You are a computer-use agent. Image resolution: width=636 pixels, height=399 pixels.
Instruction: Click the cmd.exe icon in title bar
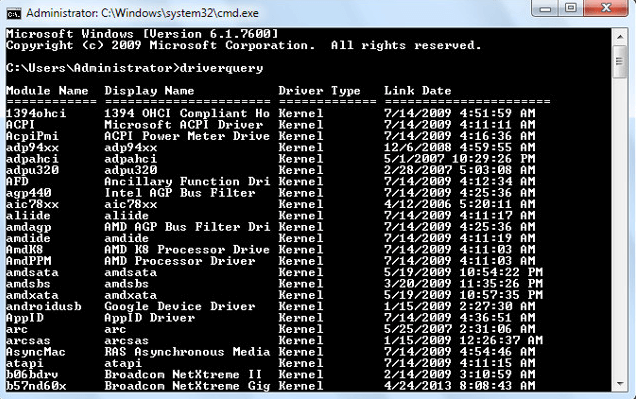13,14
